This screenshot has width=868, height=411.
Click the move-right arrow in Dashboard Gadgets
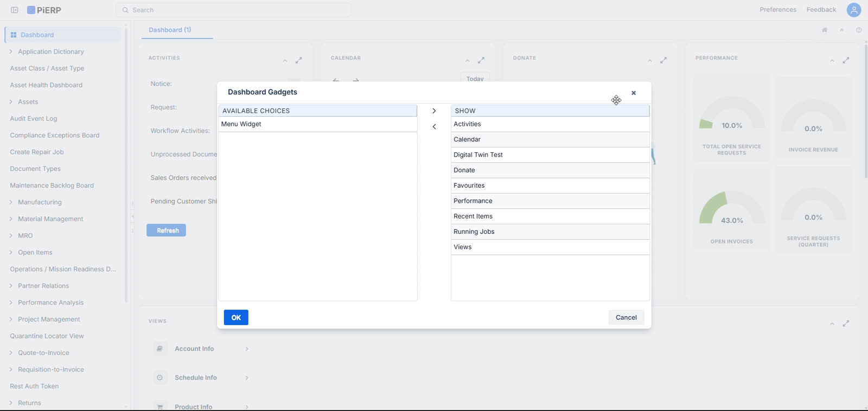(434, 111)
